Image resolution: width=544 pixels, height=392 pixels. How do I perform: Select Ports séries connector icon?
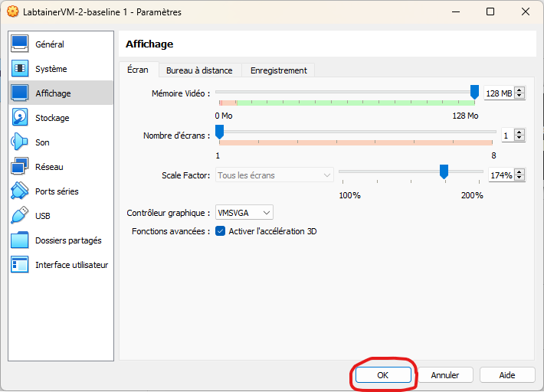(x=20, y=191)
